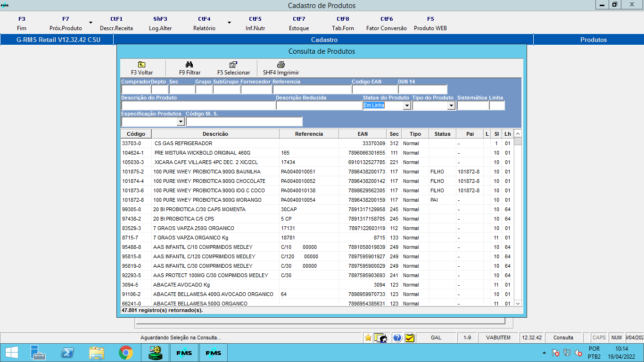Click the Pai column header
This screenshot has height=362, width=644.
[x=470, y=134]
